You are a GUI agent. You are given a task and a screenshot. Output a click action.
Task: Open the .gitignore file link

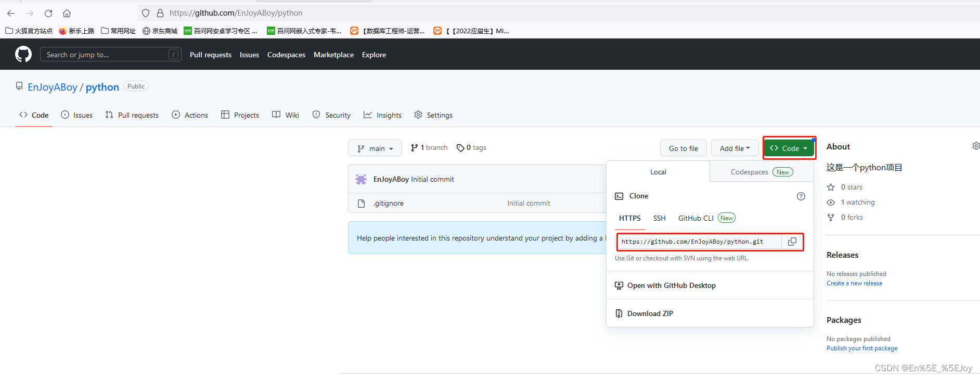[x=389, y=203]
